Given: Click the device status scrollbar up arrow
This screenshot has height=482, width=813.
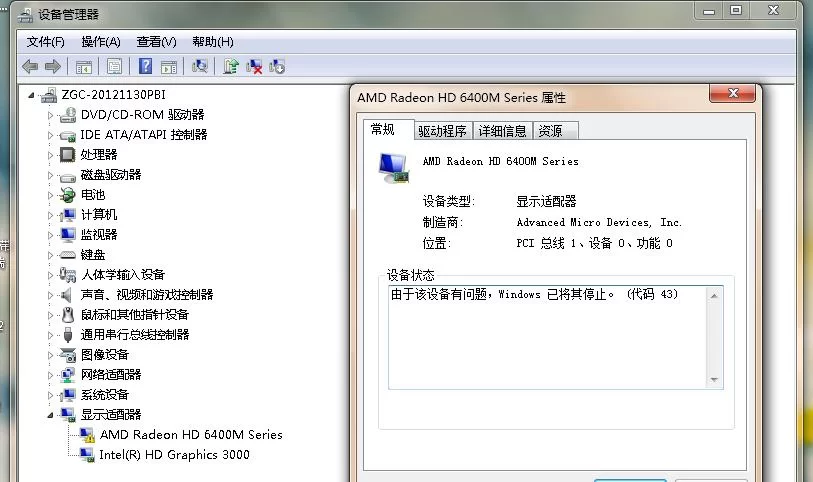Looking at the screenshot, I should (x=714, y=296).
